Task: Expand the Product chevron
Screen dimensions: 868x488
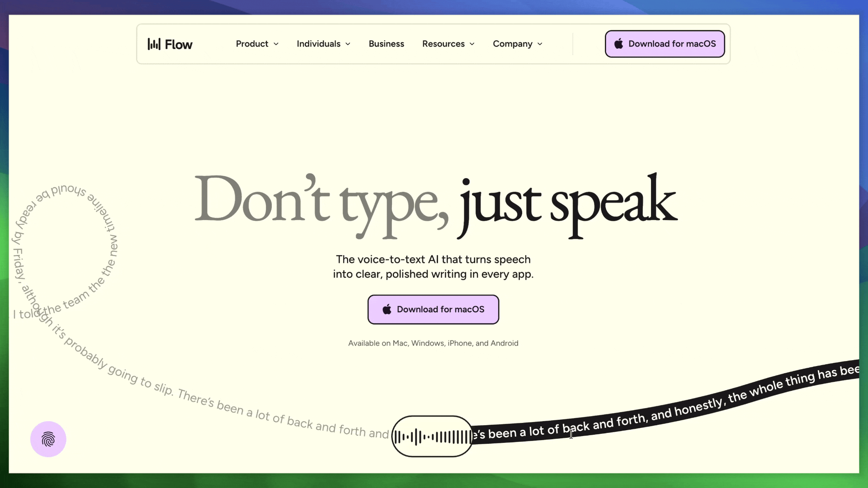Action: click(x=276, y=44)
